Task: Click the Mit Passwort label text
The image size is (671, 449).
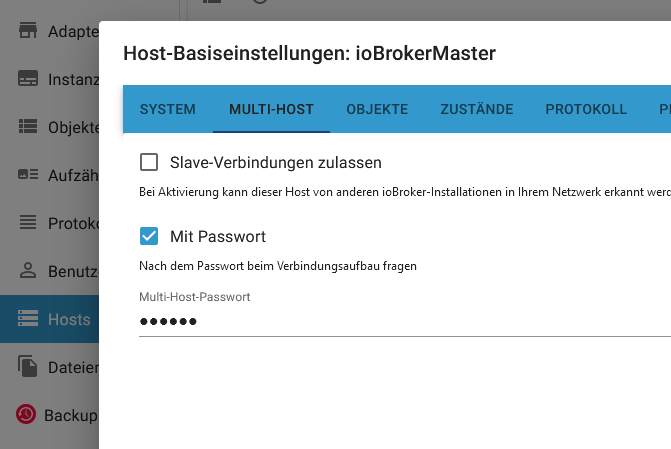Action: (218, 236)
